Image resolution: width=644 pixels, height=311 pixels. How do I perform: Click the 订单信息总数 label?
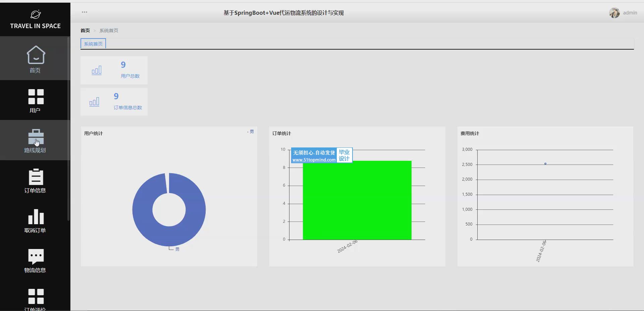[128, 108]
